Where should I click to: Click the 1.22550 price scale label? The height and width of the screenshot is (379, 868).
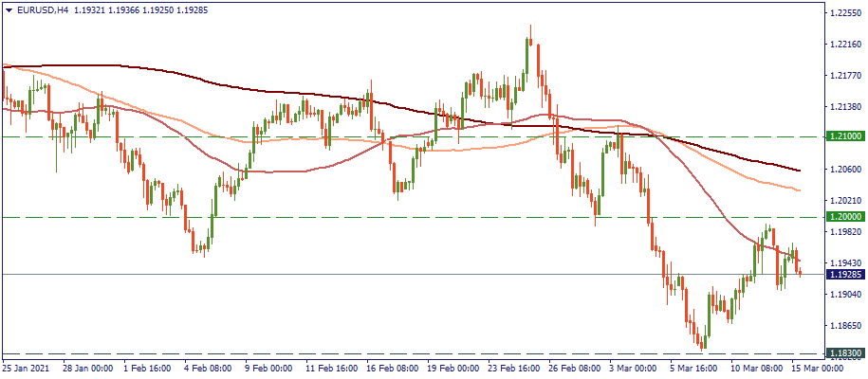843,13
